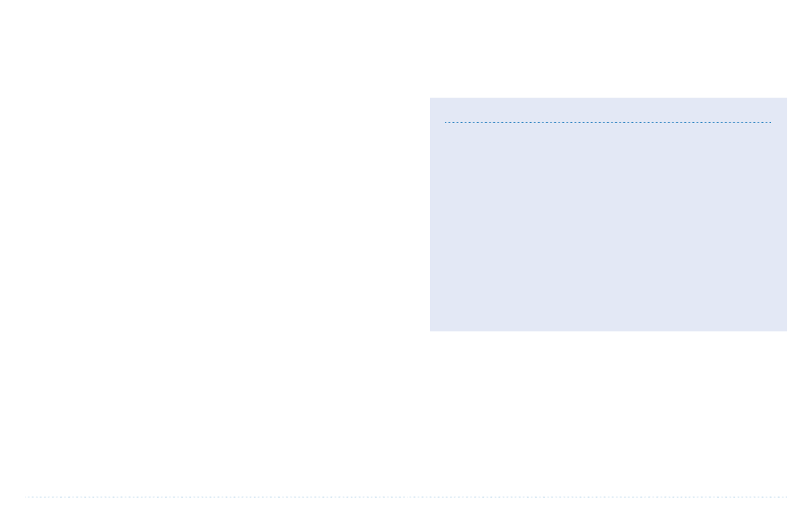This screenshot has width=812, height=525.
Task: Click the top-left corner of blue panel
Action: tap(431, 98)
